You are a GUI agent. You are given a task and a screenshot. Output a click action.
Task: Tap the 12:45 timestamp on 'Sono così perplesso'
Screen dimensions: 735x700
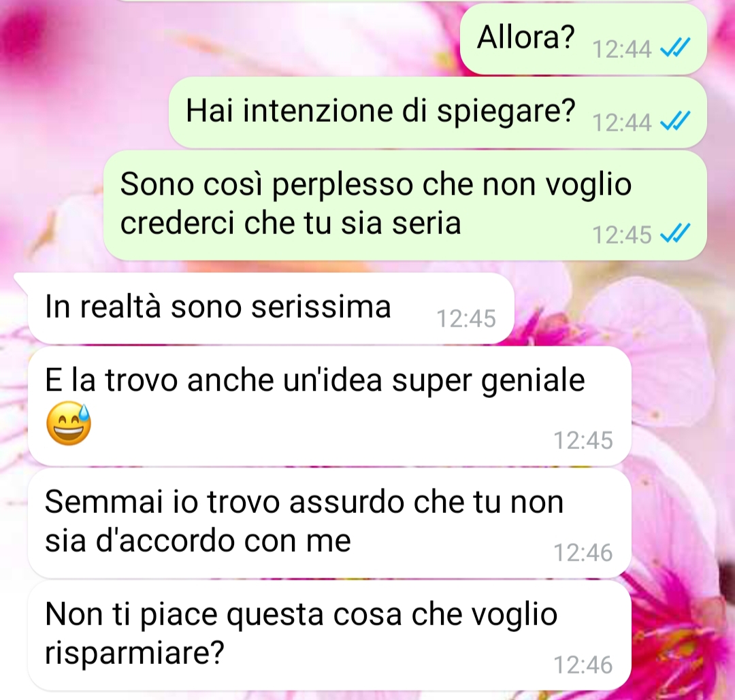pos(622,234)
